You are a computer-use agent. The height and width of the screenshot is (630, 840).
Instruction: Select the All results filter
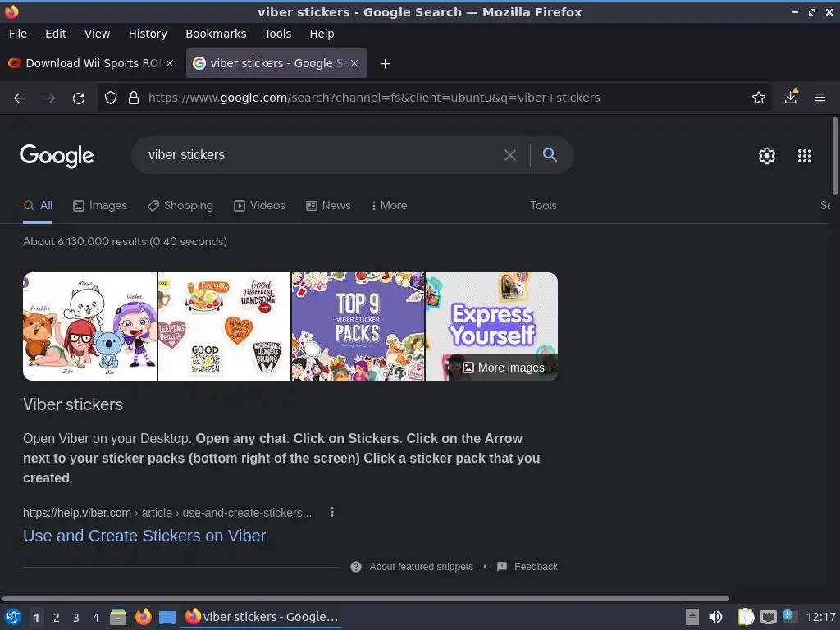click(x=38, y=206)
